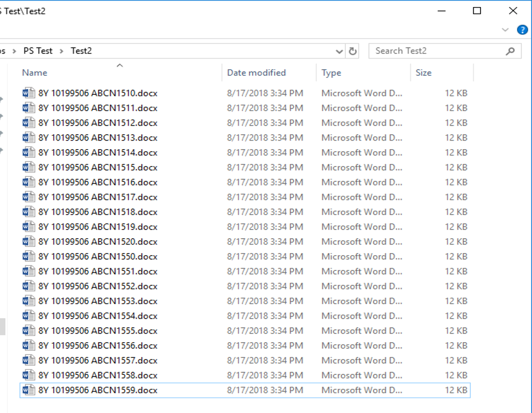Toggle sort order on Name column

click(34, 72)
